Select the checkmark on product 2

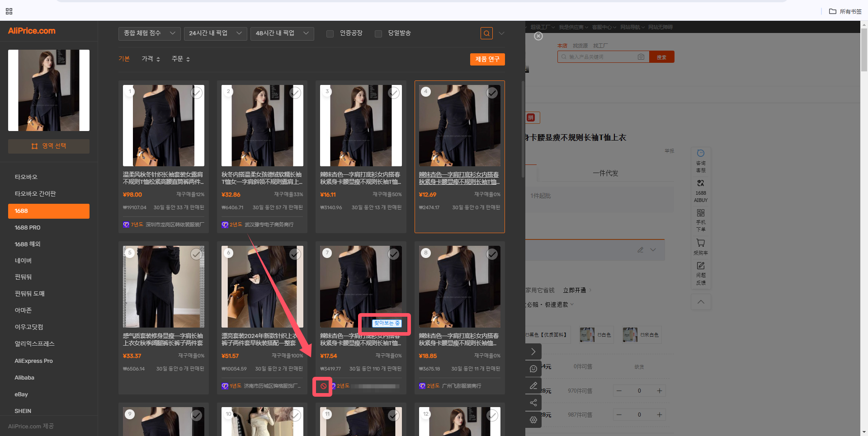(x=295, y=93)
